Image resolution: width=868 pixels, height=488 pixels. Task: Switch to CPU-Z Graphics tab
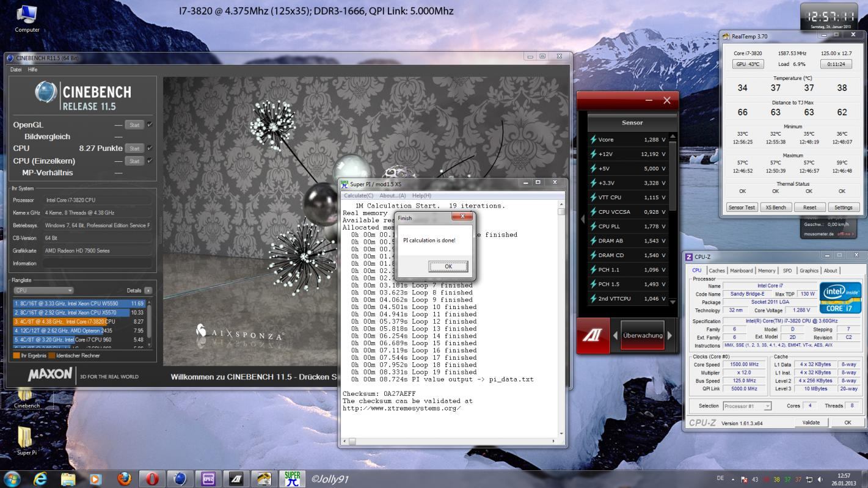(809, 271)
